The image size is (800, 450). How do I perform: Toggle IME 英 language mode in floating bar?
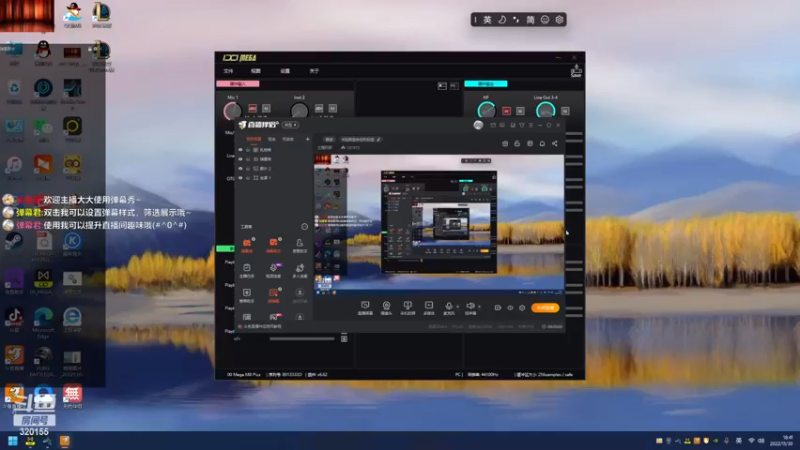487,19
